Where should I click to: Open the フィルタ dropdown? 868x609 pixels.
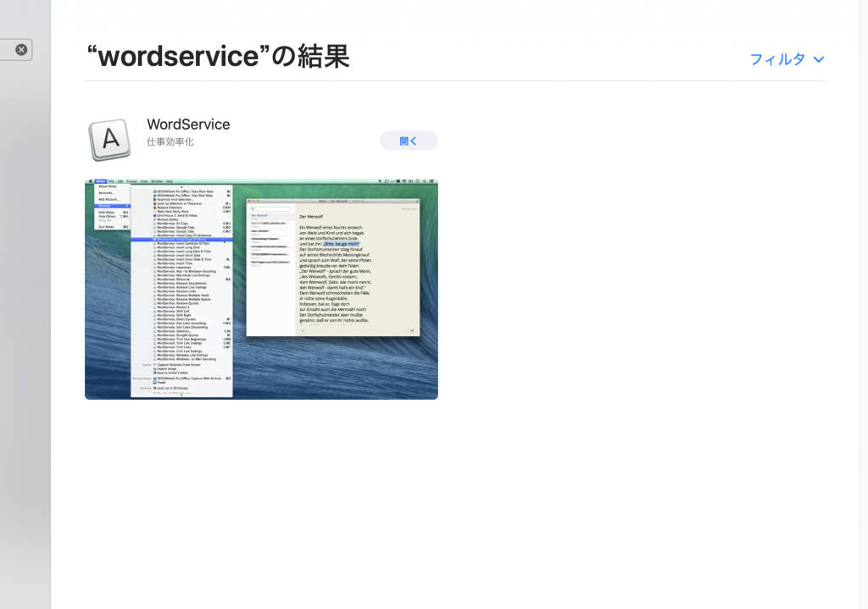(x=787, y=59)
